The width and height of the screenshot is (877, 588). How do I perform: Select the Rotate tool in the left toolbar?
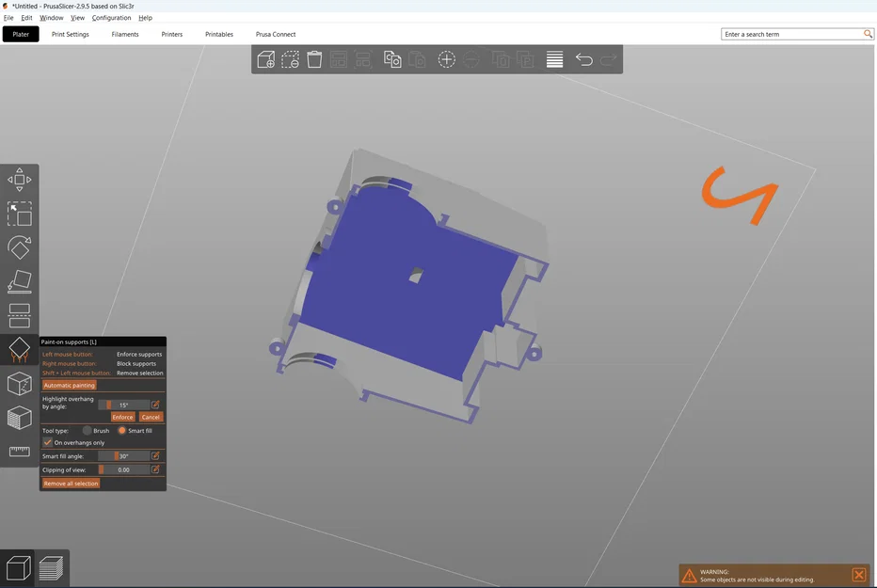pyautogui.click(x=20, y=247)
